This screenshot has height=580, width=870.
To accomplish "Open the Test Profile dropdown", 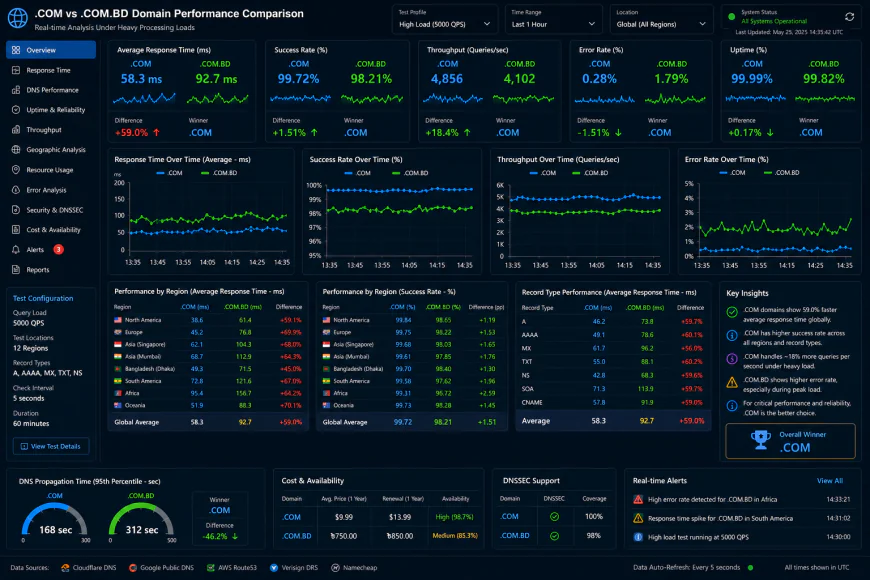I will [444, 19].
